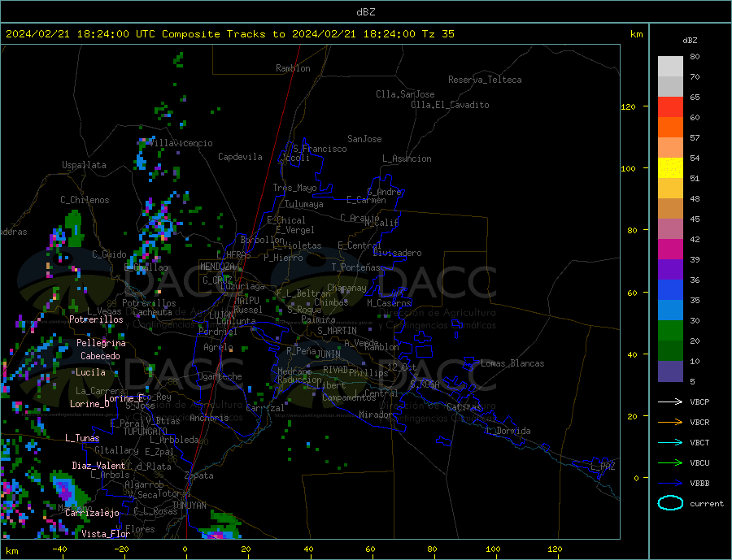Click the L_PAZ label at right edge
This screenshot has height=560, width=732.
click(x=603, y=467)
